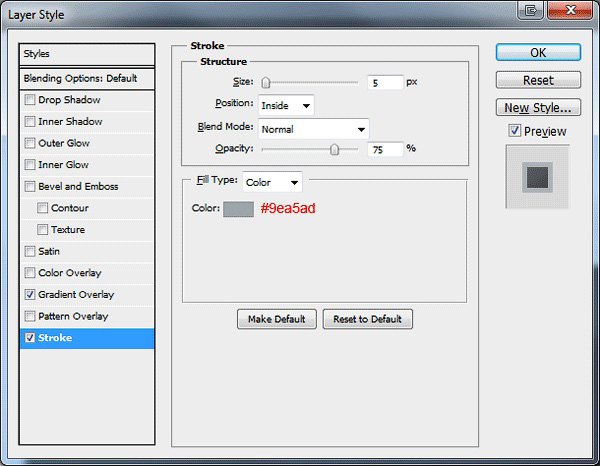Click the Reset button
Image resolution: width=600 pixels, height=466 pixels.
click(538, 80)
